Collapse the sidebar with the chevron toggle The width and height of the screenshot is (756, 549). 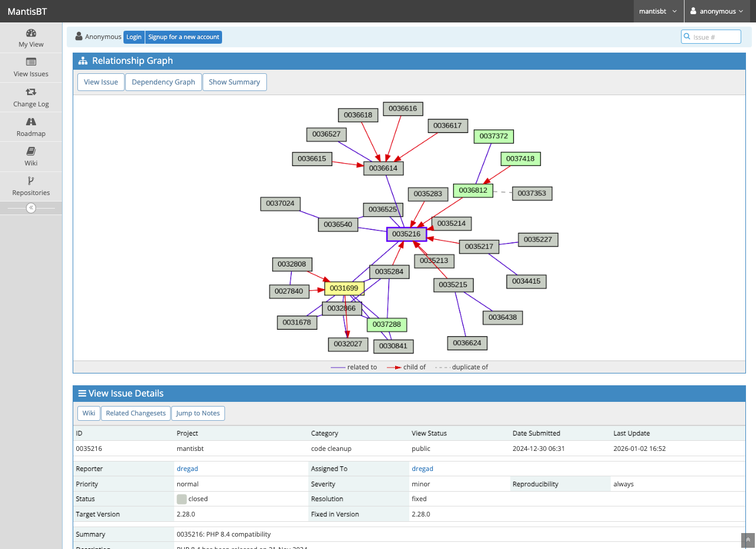tap(31, 208)
